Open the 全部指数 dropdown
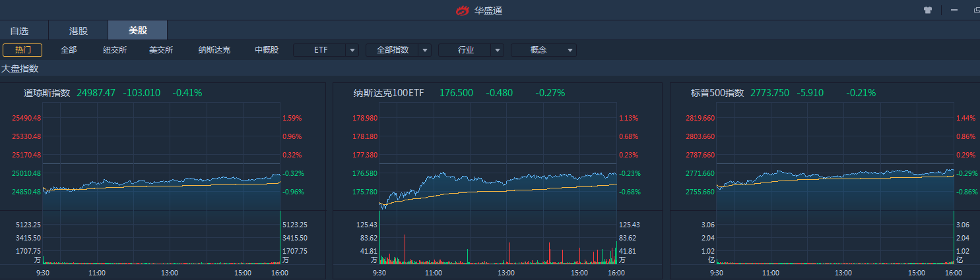The image size is (980, 280). [x=399, y=50]
